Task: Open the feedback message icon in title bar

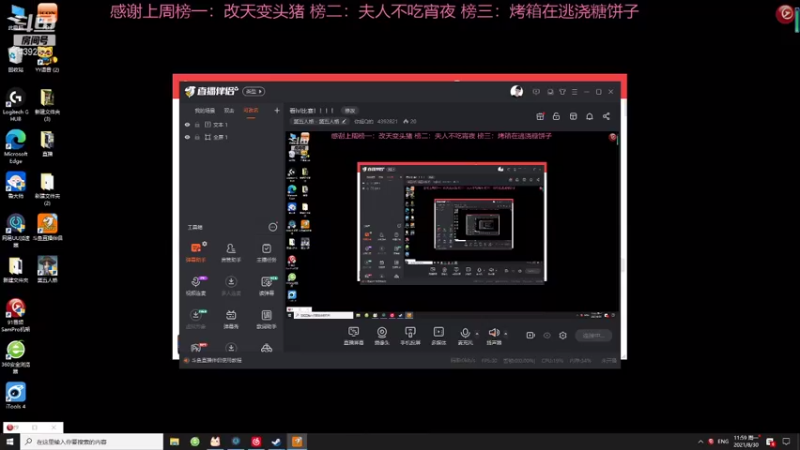Action: tap(536, 92)
